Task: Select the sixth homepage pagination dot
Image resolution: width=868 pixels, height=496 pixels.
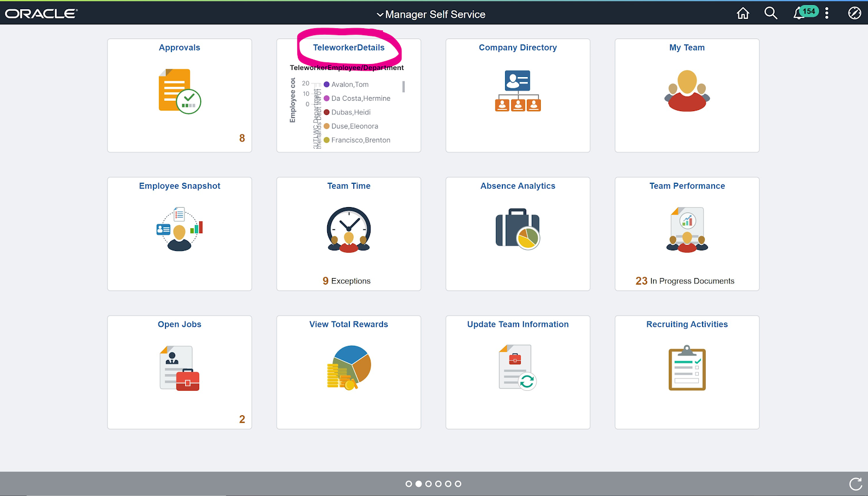Action: tap(458, 484)
